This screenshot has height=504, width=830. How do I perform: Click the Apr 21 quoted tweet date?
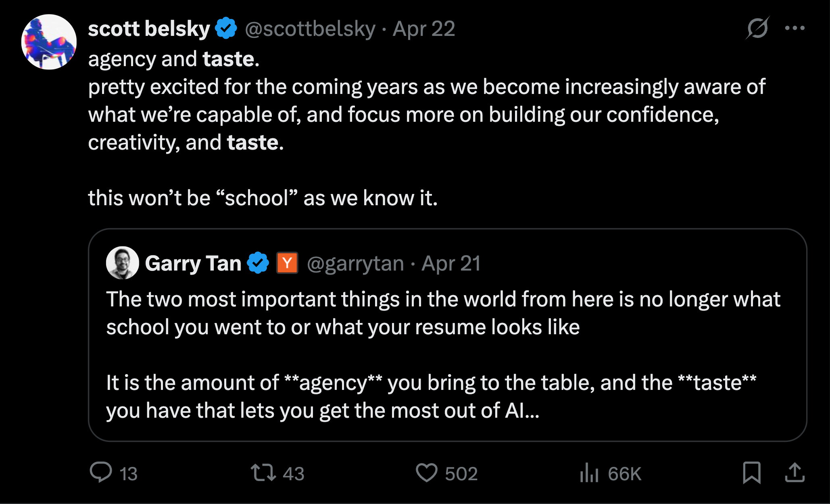(451, 264)
